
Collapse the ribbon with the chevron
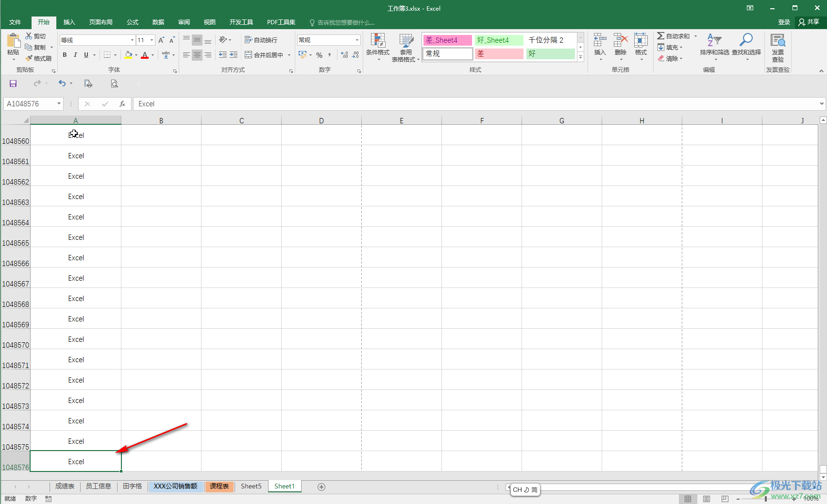821,71
